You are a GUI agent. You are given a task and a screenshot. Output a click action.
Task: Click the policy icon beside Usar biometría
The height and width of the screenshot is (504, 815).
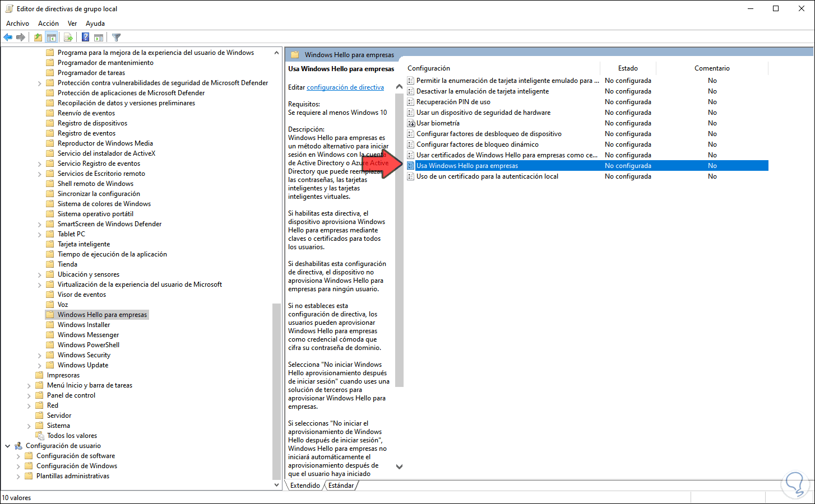click(x=411, y=123)
